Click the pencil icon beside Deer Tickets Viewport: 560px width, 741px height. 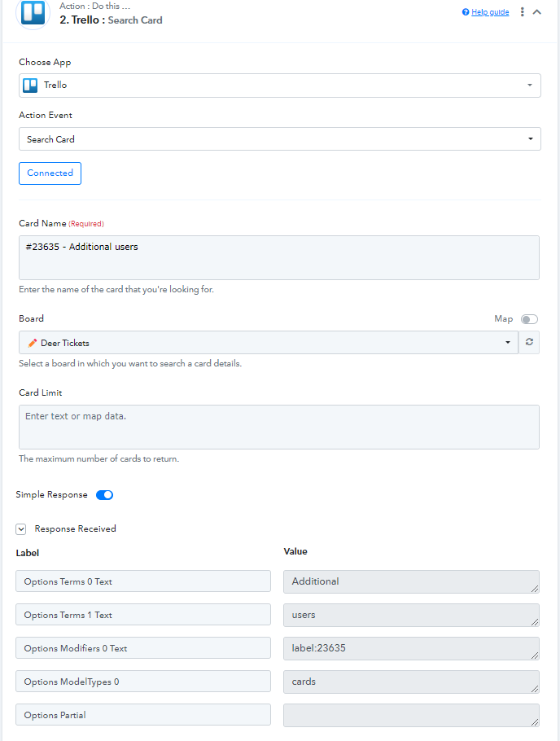32,343
